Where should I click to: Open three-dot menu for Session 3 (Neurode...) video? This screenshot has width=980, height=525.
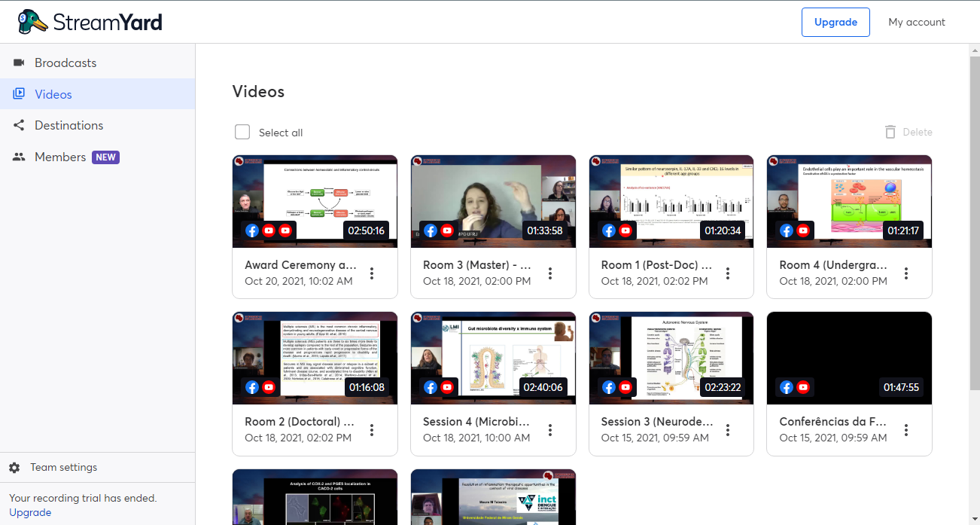728,430
